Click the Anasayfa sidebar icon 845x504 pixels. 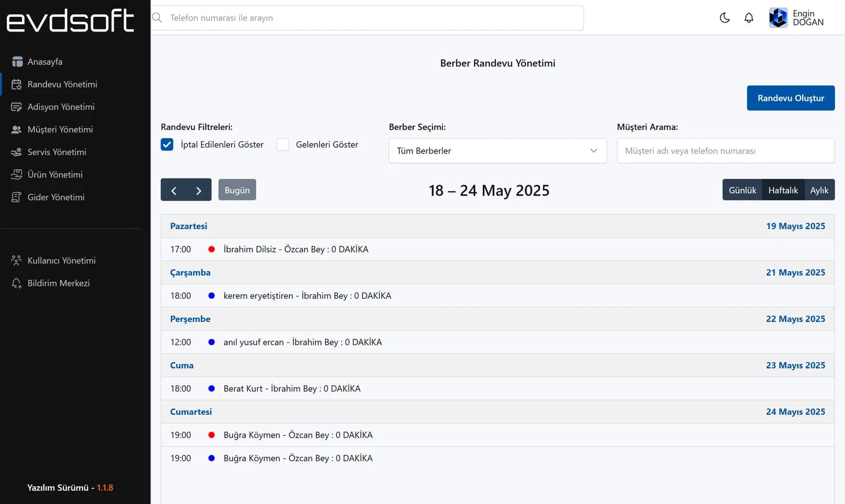(17, 62)
